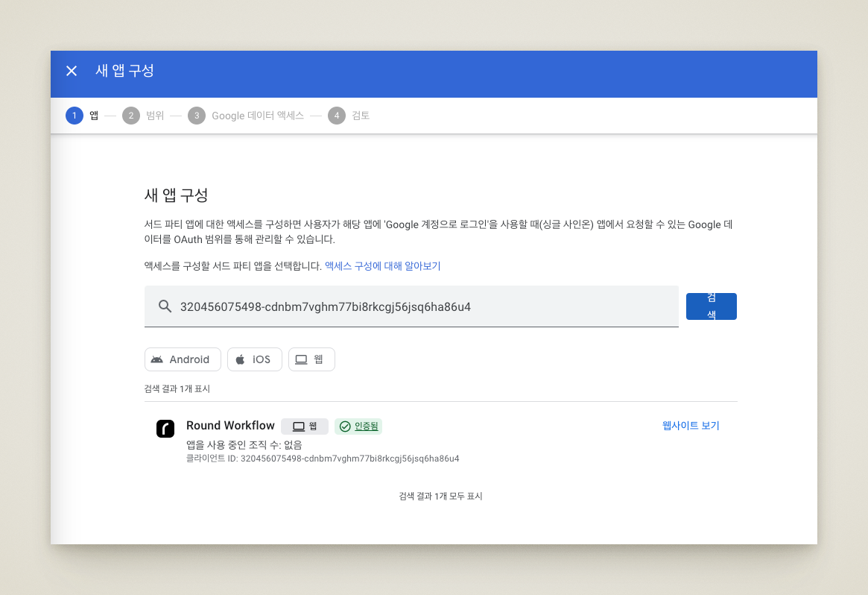Go to step 2 범위

144,116
